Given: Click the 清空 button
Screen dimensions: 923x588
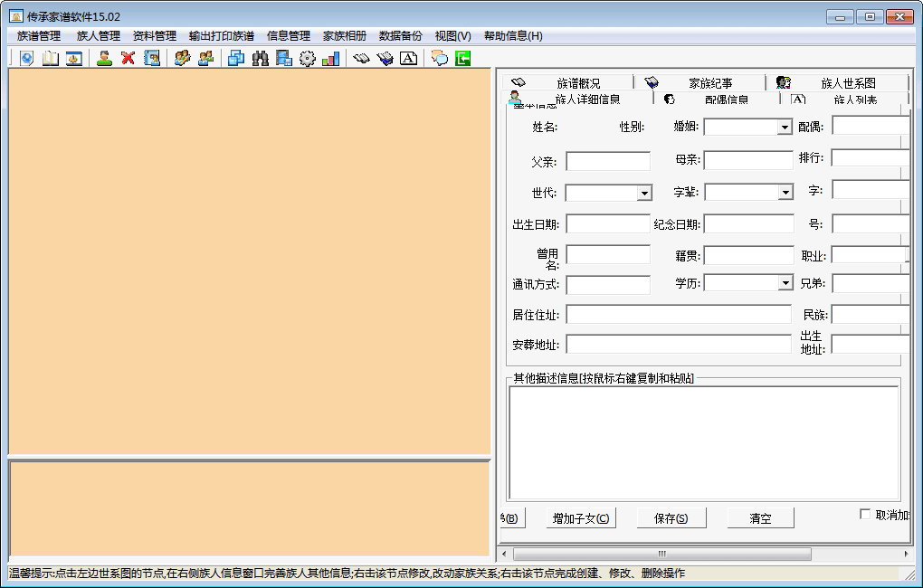Looking at the screenshot, I should pos(760,518).
